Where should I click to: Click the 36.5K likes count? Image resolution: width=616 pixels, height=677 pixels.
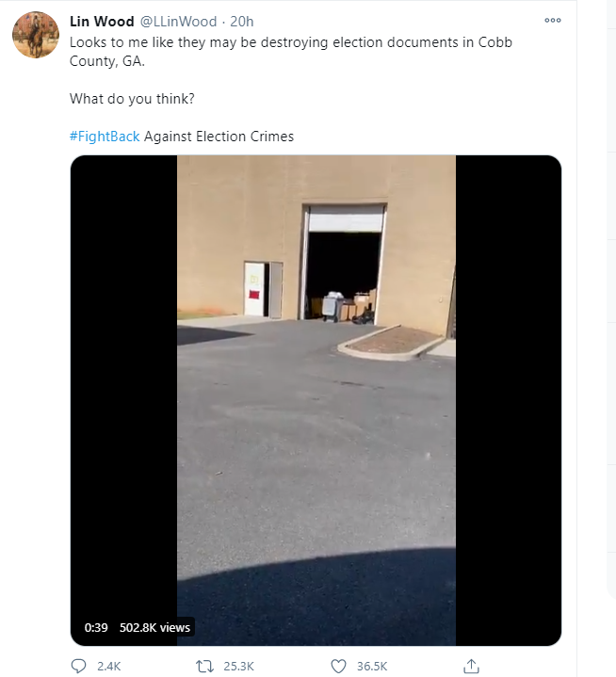point(372,667)
